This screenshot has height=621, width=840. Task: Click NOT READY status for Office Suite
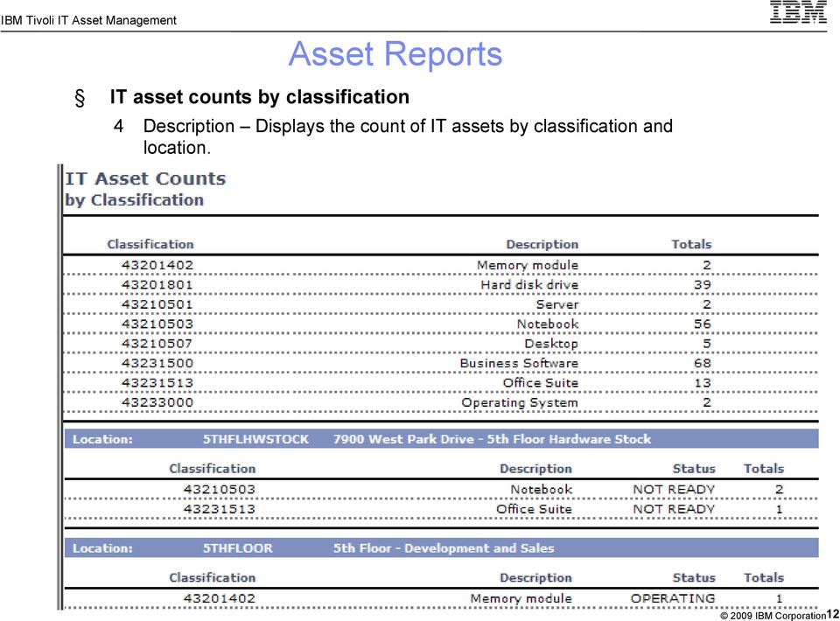point(674,509)
